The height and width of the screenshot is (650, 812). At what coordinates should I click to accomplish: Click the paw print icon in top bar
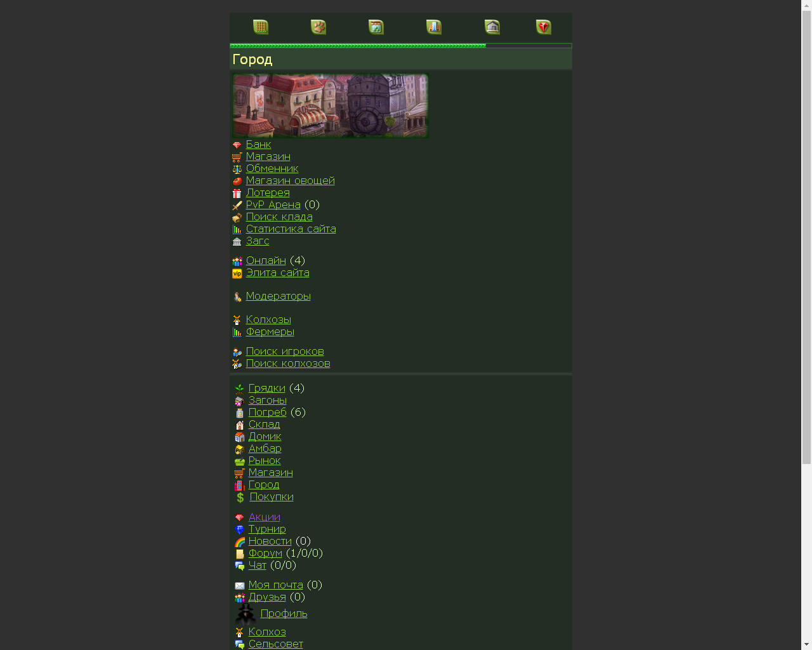pyautogui.click(x=318, y=27)
